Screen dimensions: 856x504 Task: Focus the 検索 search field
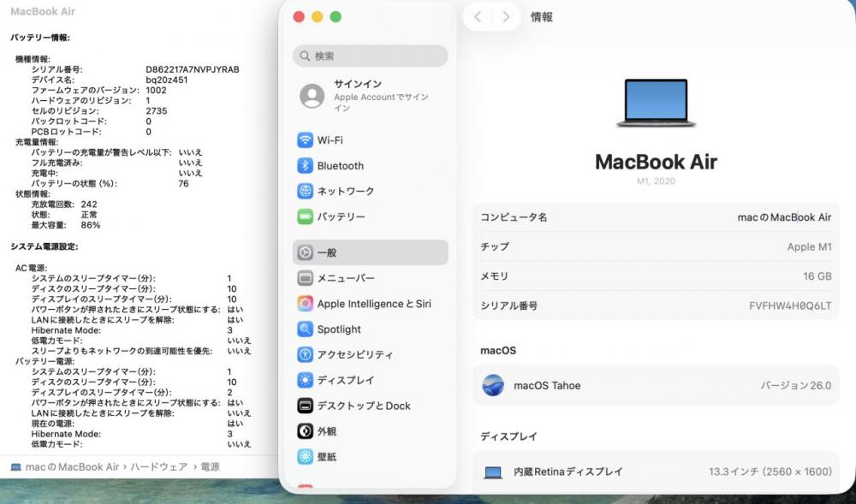[x=370, y=56]
